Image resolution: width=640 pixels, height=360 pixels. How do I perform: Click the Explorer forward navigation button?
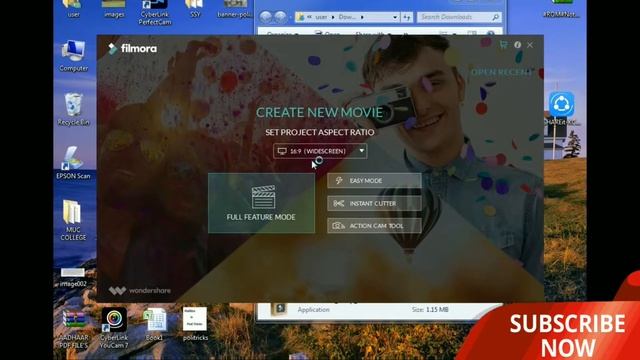(x=280, y=17)
